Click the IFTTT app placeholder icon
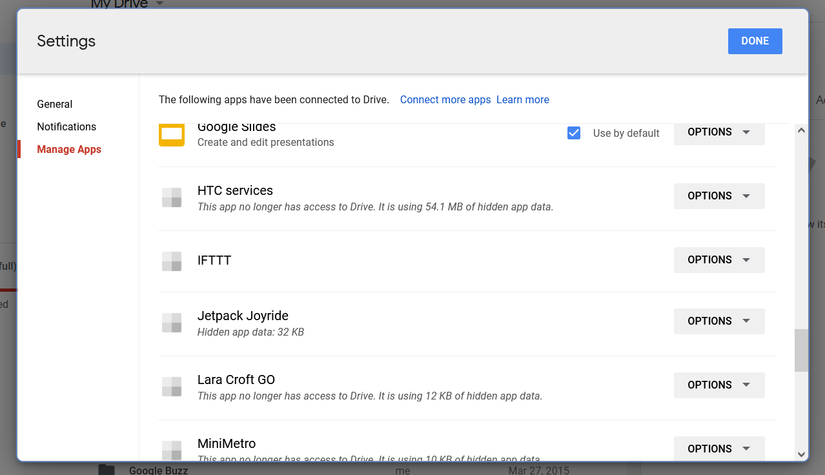The image size is (825, 475). tap(171, 261)
